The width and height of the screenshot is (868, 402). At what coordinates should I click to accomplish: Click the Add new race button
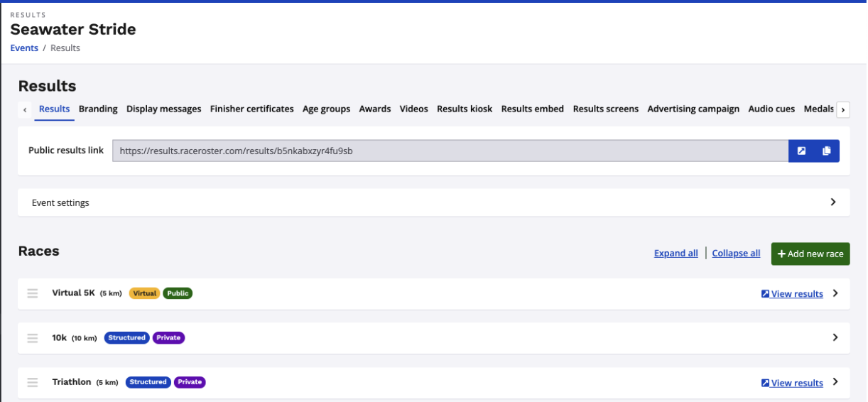[810, 254]
